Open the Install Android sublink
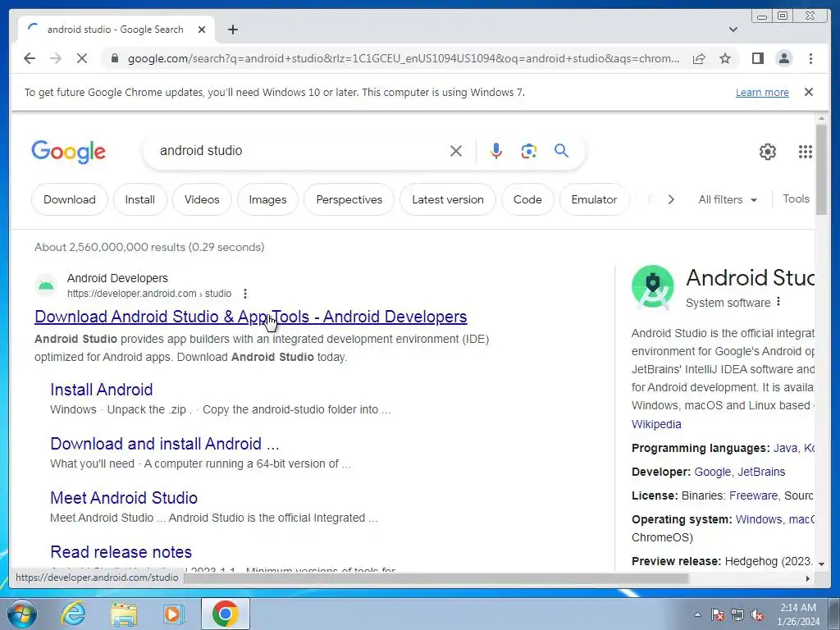 point(101,390)
